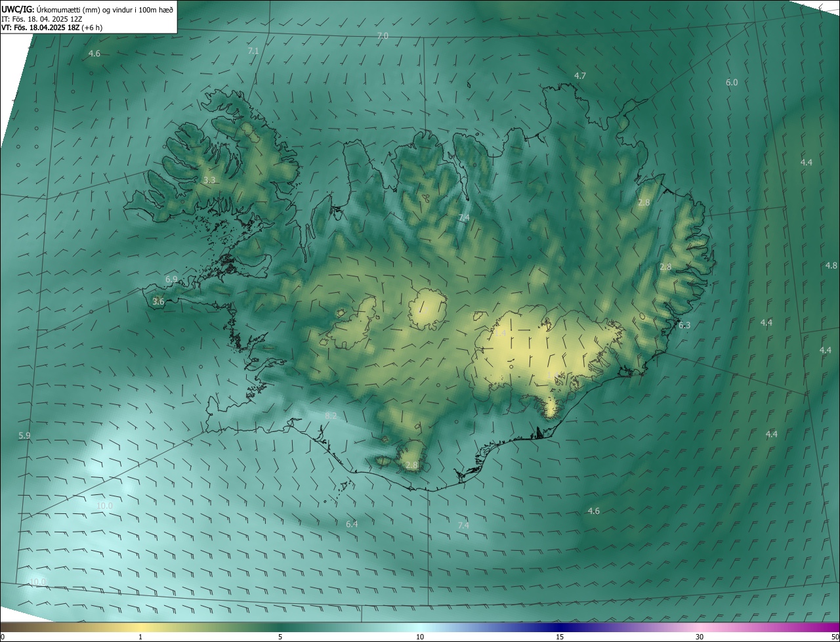Click the 2.8 label on the southern glacier
This screenshot has width=840, height=642.
click(411, 465)
